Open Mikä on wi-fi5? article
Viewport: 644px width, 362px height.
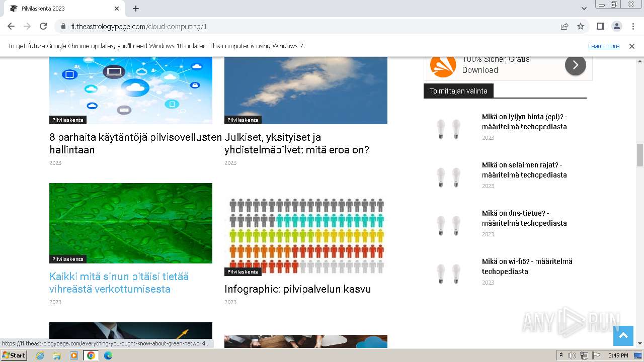[x=527, y=266]
